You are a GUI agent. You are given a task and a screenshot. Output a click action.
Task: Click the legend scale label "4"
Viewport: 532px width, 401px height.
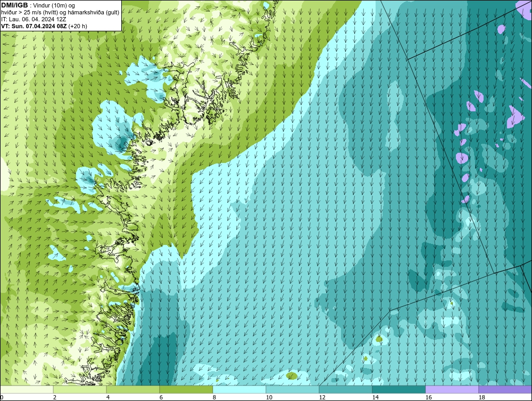tap(108, 397)
